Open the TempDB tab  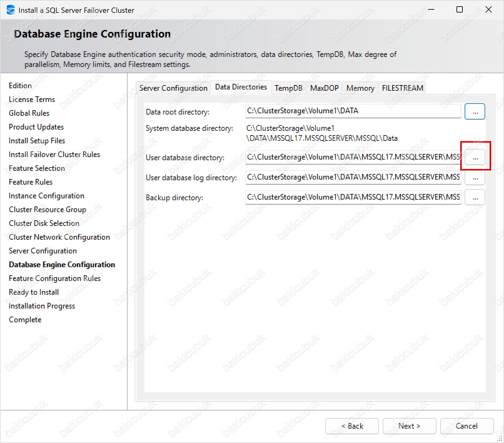[x=288, y=88]
